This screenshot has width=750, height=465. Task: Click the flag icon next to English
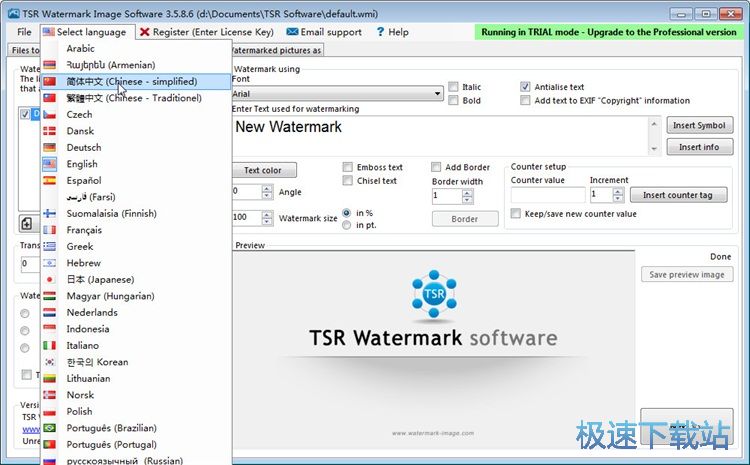[x=50, y=164]
